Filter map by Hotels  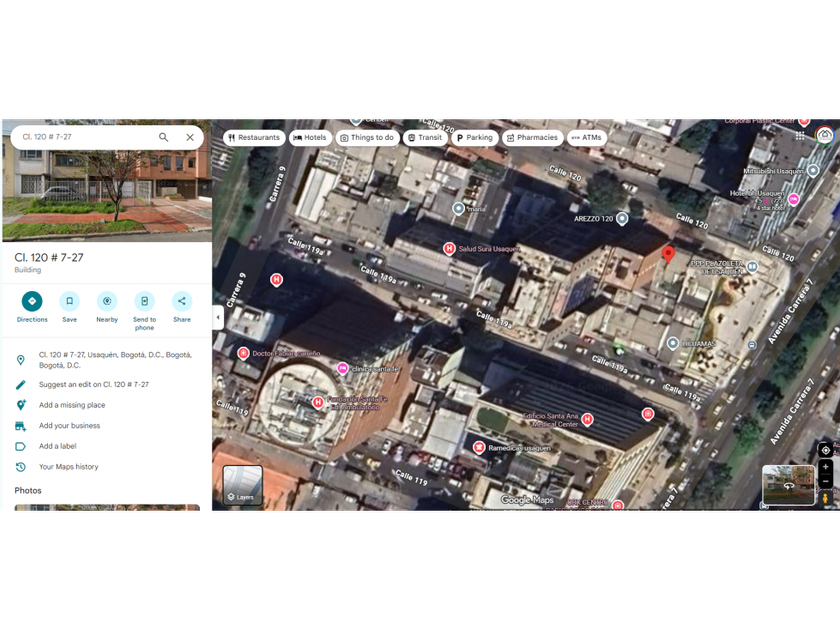coord(310,138)
